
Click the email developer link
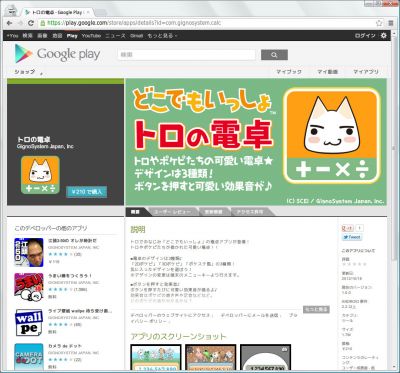tap(251, 315)
